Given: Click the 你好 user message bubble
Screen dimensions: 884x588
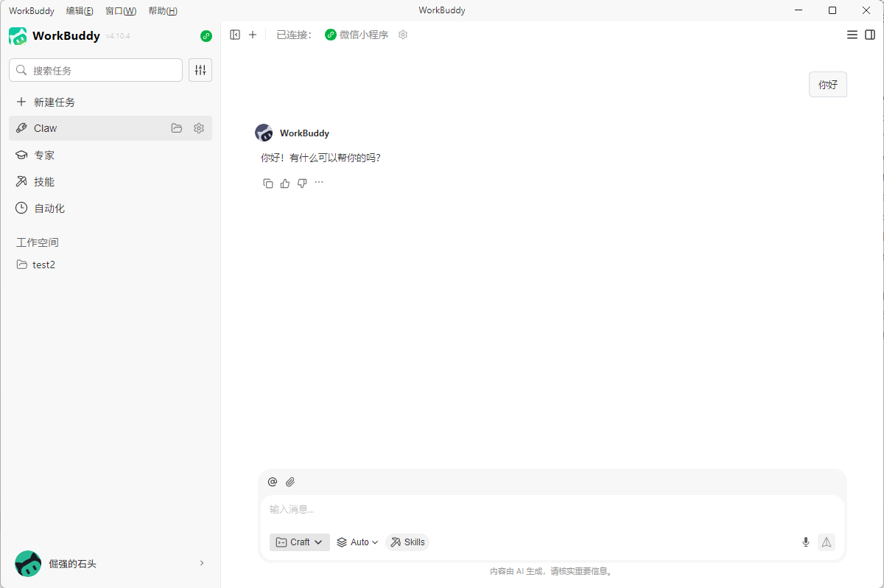Looking at the screenshot, I should [x=828, y=85].
